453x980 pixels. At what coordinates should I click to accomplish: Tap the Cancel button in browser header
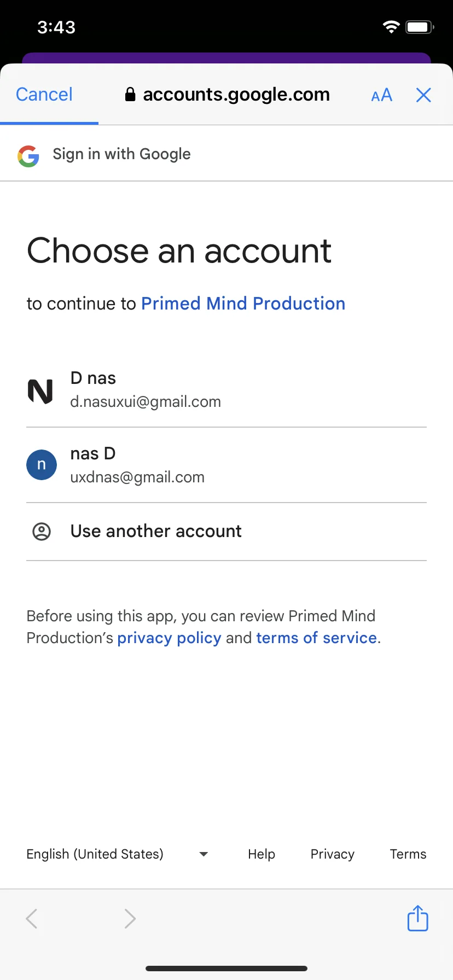44,95
